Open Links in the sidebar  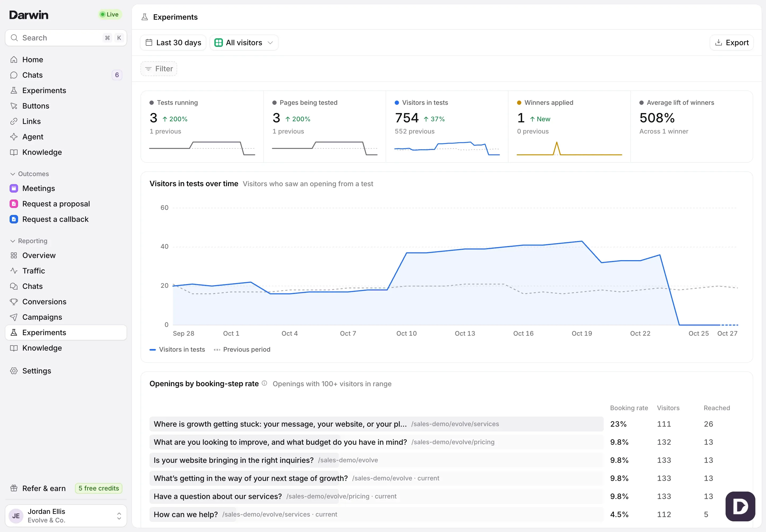pos(66,121)
